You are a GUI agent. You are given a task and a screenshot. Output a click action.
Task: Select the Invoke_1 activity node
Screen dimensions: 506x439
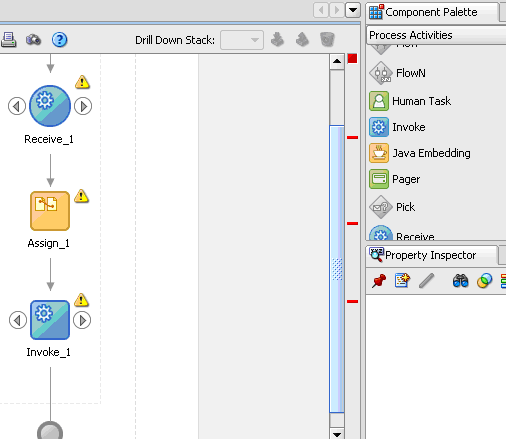pos(50,320)
